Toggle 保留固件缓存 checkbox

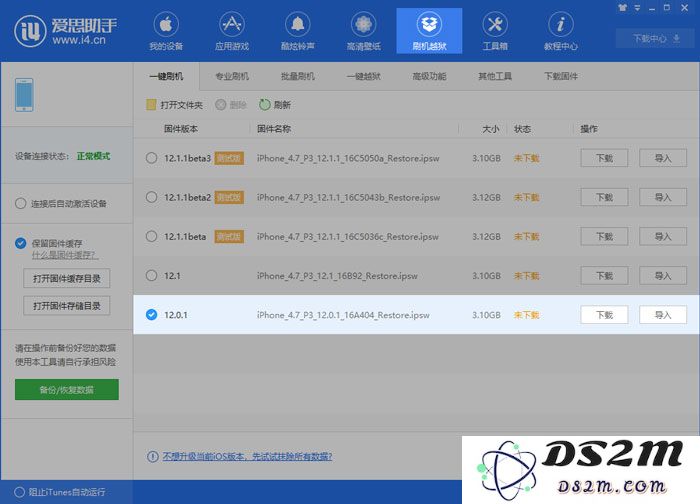(x=21, y=243)
